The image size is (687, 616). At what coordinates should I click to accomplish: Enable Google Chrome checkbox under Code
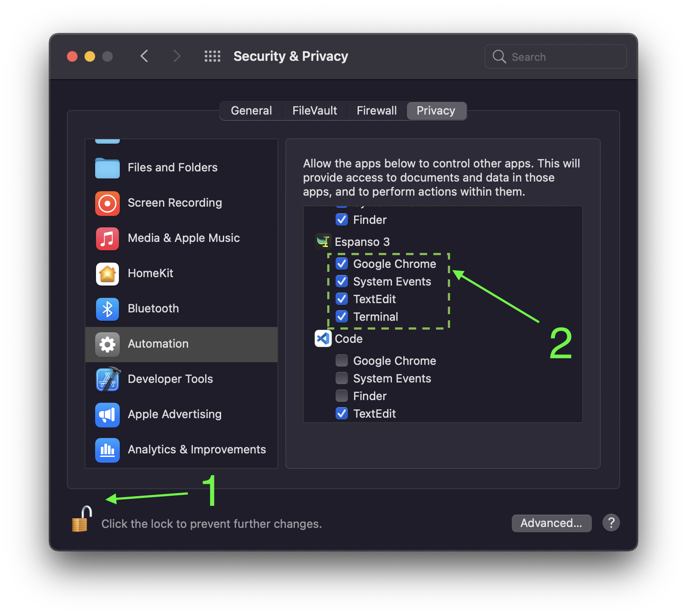342,361
